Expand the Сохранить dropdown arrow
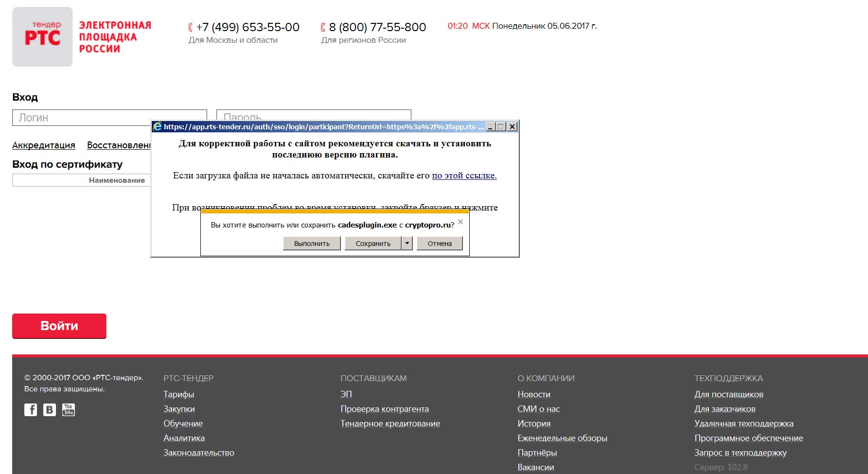Screen dimensions: 868x474 click(x=407, y=243)
